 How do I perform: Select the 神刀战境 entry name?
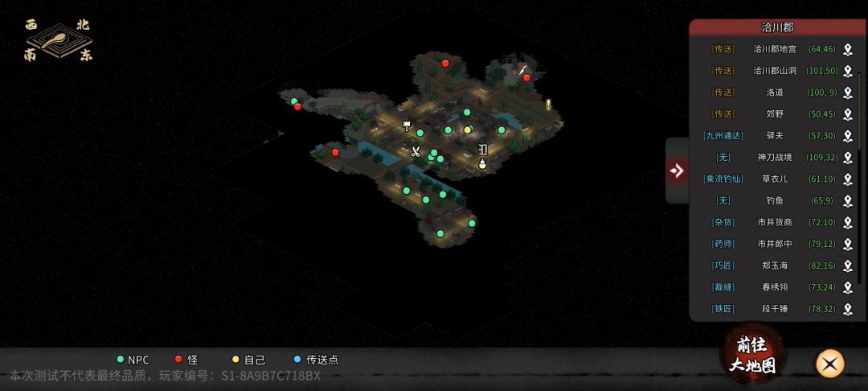click(775, 158)
